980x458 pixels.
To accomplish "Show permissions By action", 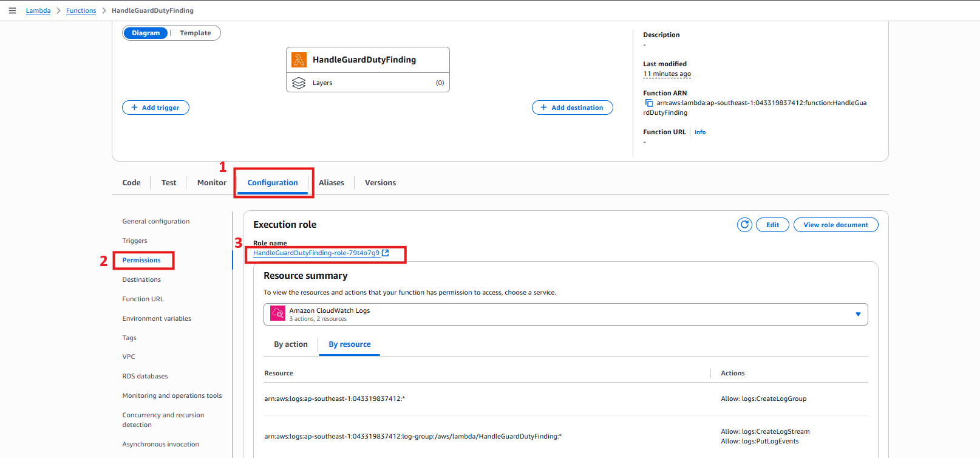I will tap(291, 344).
